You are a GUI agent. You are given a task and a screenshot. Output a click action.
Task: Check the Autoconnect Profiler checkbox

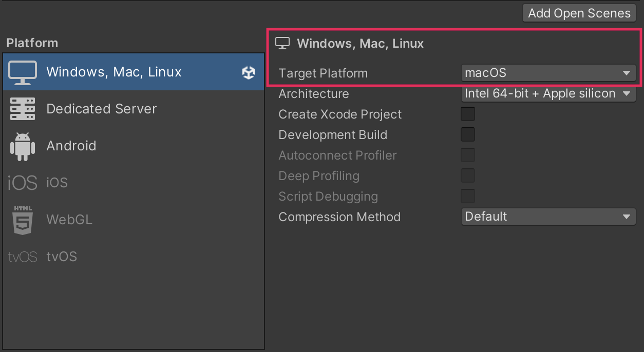click(468, 155)
